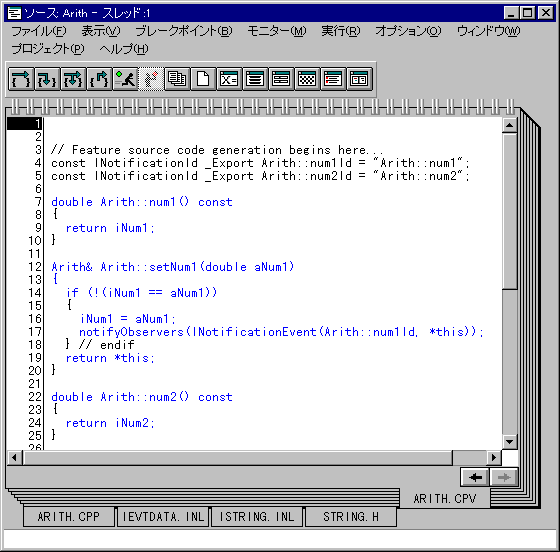
Task: Click the Step Debug toolbar icon
Action: click(73, 79)
